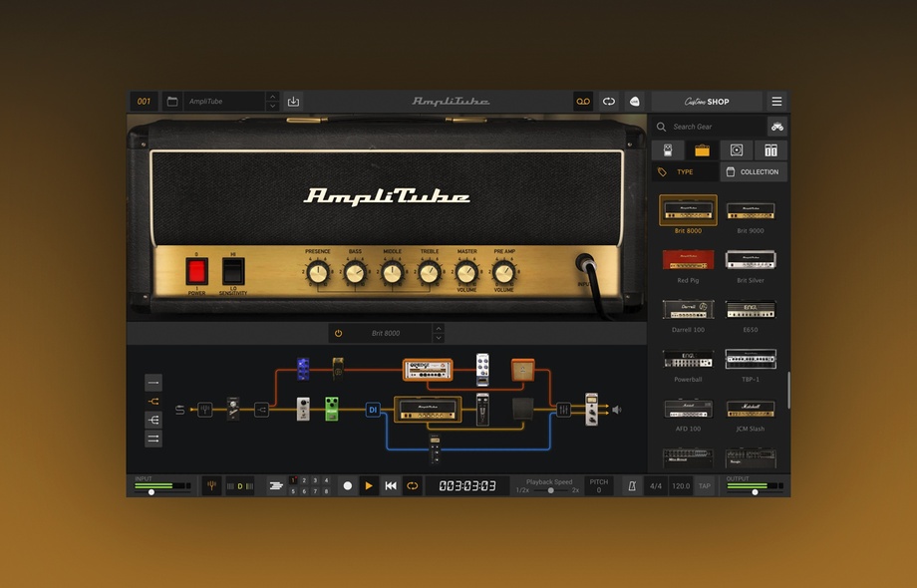This screenshot has width=917, height=588.
Task: Adjust the OUTPUT level slider
Action: tap(755, 492)
